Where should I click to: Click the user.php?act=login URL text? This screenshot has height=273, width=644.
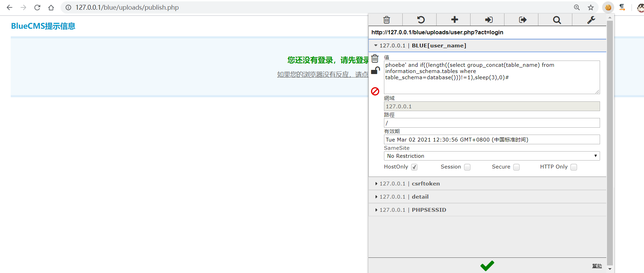click(x=437, y=32)
